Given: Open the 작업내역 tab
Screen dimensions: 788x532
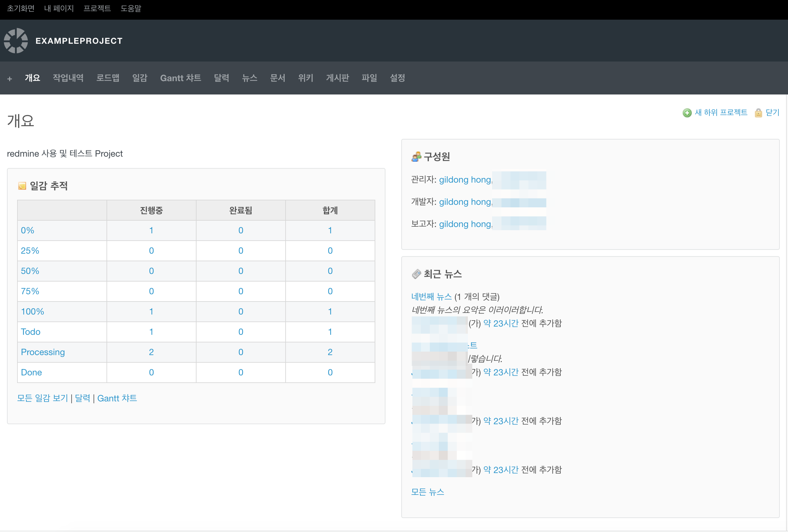Looking at the screenshot, I should 68,78.
